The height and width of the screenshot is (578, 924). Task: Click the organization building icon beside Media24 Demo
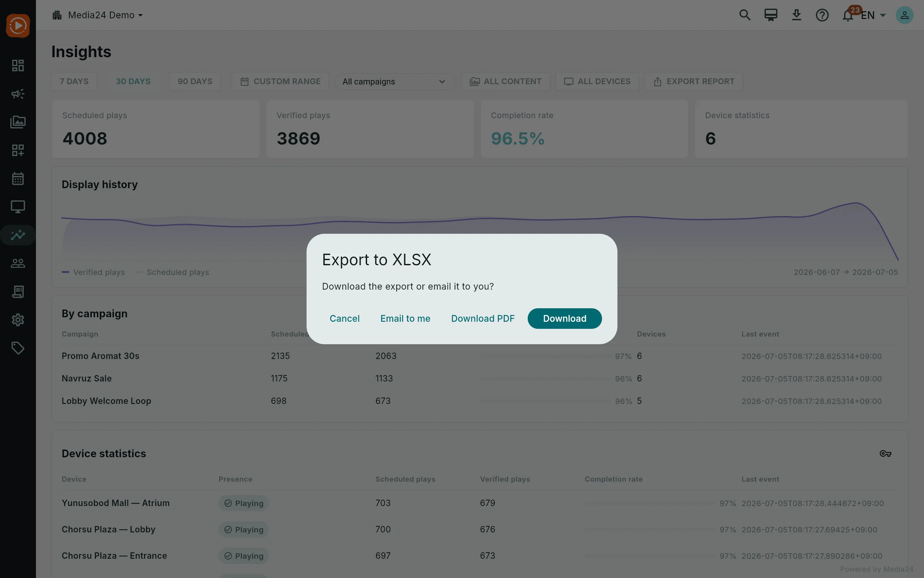[57, 15]
